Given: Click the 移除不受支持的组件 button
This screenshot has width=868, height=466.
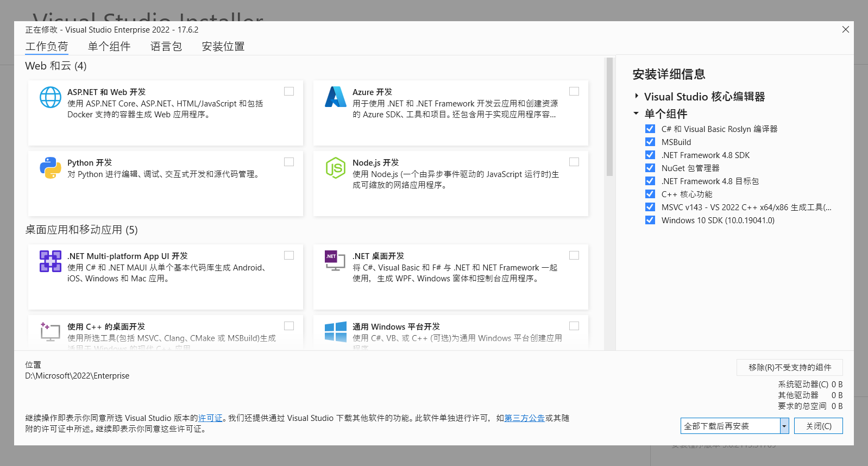Looking at the screenshot, I should 790,368.
